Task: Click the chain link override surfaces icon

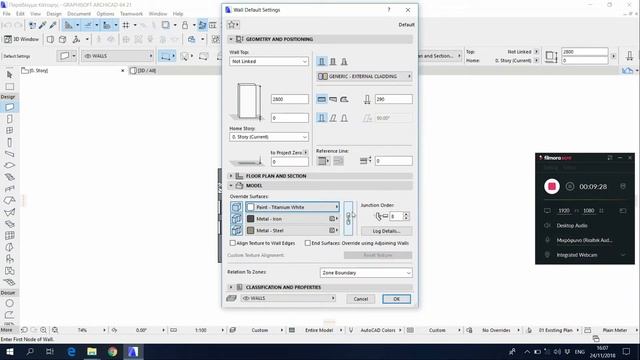Action: 348,218
